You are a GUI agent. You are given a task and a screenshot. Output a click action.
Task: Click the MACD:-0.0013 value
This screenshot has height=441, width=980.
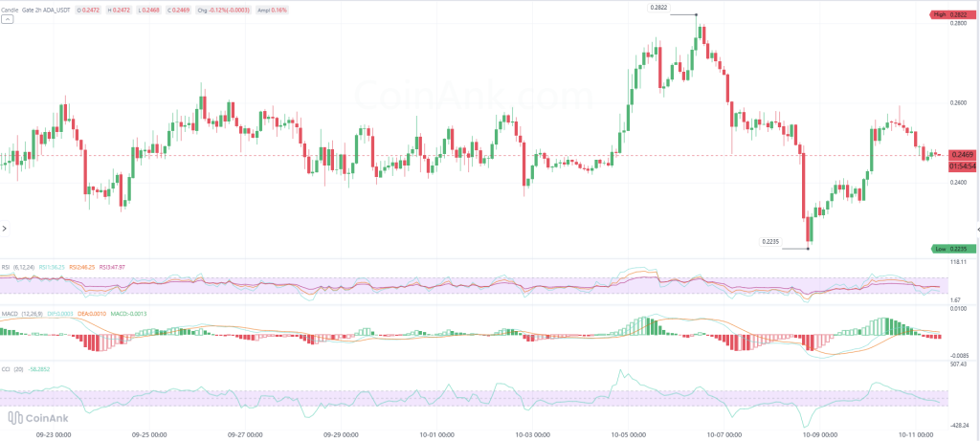point(128,313)
